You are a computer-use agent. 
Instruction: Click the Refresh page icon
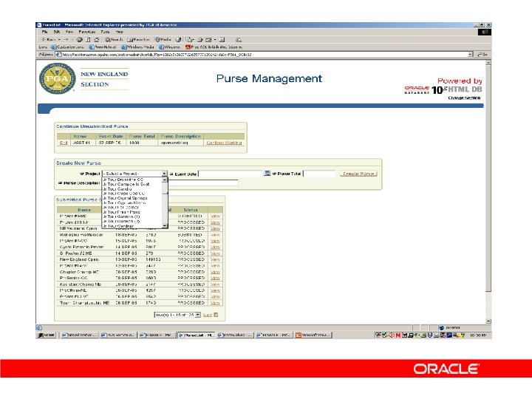88,40
